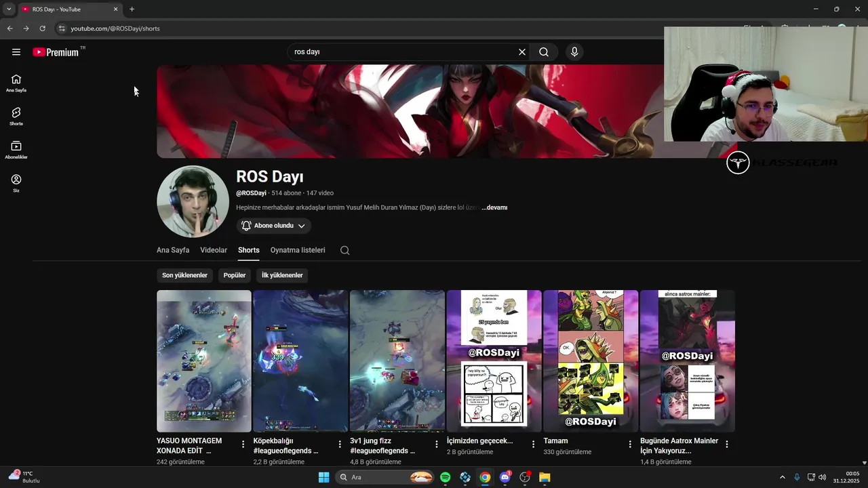
Task: Open weather widget showing 11°C
Action: pos(24,476)
